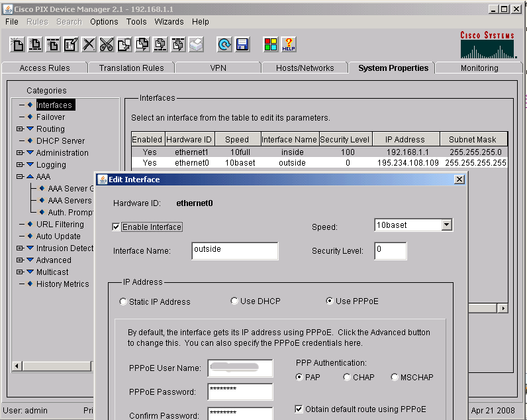This screenshot has height=420, width=527.
Task: Switch to the Hosts/Networks tab
Action: (305, 68)
